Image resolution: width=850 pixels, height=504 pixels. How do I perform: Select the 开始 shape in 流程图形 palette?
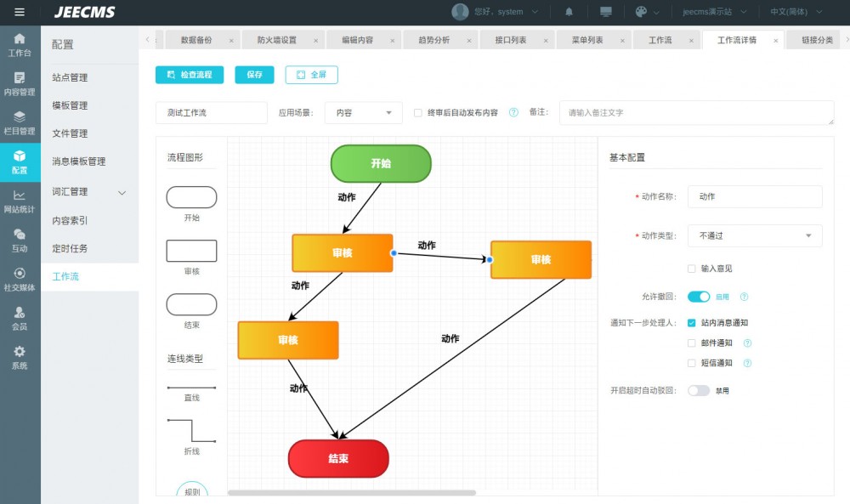[x=190, y=196]
